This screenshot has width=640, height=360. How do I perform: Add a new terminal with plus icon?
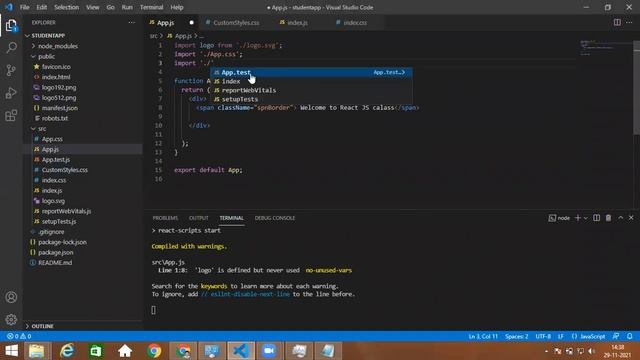coord(578,218)
